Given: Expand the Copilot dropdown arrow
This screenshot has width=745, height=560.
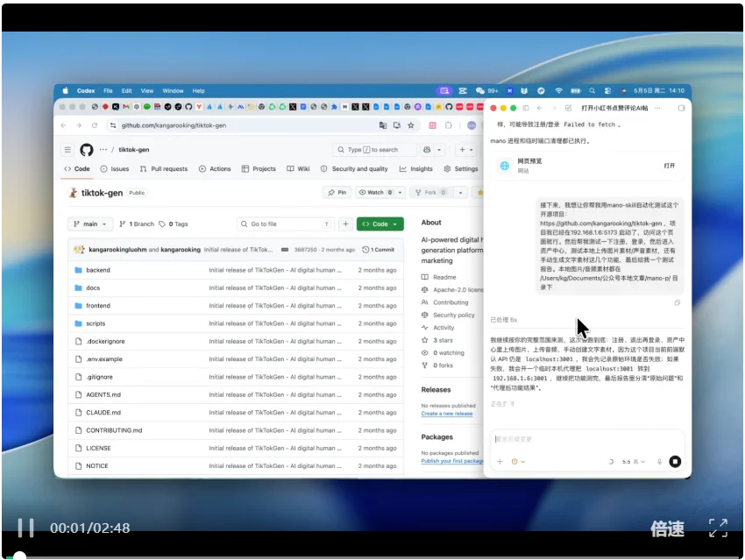Looking at the screenshot, I should pos(439,150).
